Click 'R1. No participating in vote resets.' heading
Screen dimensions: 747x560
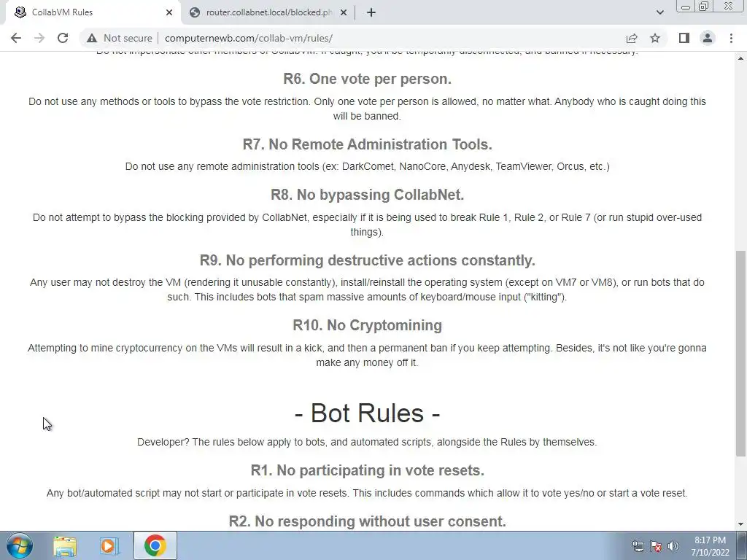coord(368,470)
